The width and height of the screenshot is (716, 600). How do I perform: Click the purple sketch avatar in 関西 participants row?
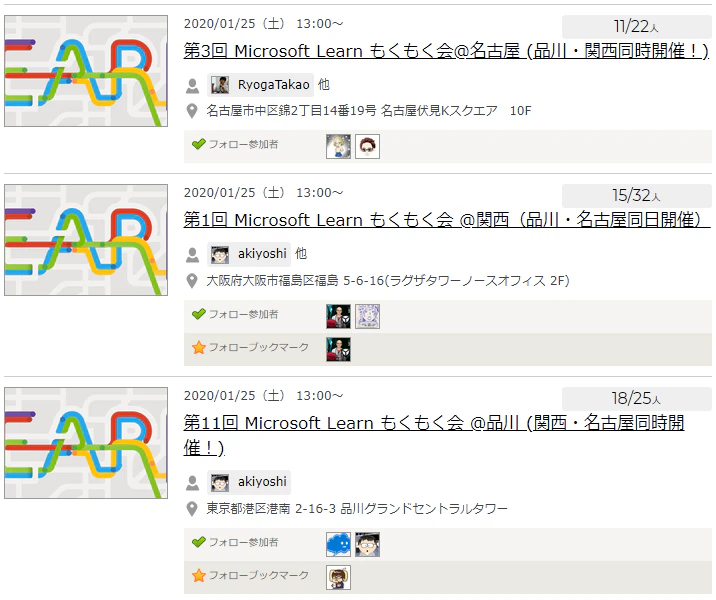[368, 316]
